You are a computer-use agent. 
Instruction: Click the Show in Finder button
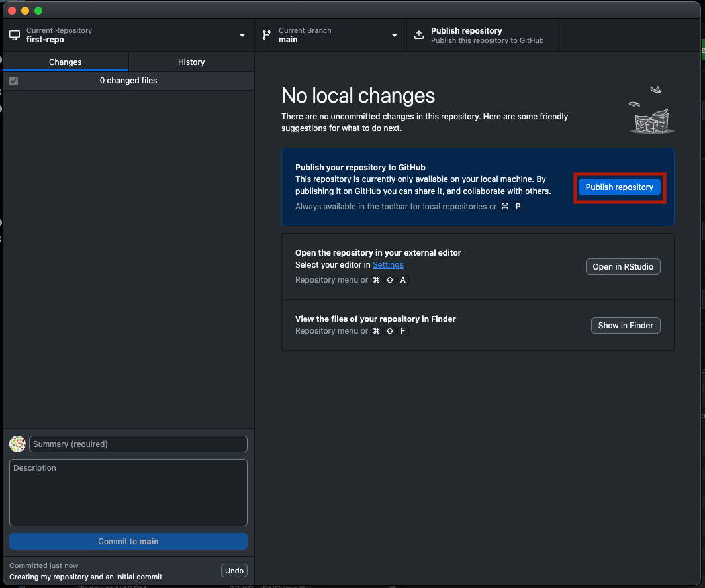626,325
